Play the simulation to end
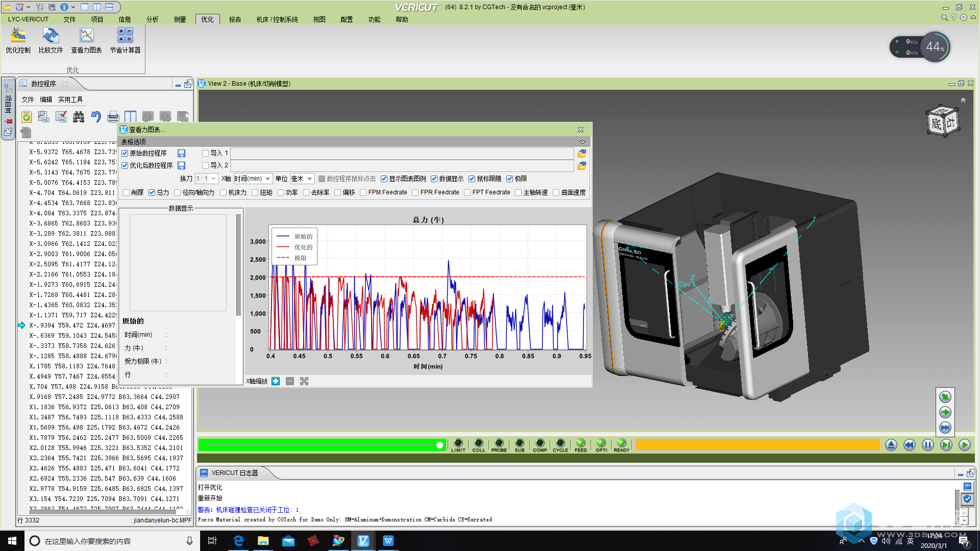This screenshot has width=980, height=551. tap(964, 445)
